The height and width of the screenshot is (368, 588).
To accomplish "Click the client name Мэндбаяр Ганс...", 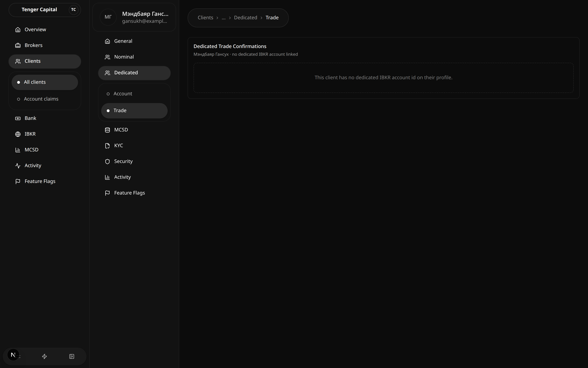I will [145, 14].
